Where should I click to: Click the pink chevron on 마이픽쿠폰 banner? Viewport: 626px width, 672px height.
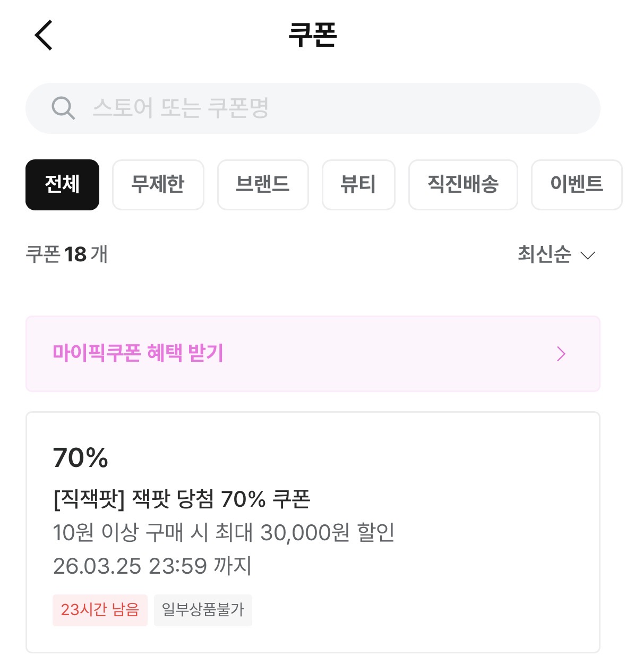(x=561, y=354)
